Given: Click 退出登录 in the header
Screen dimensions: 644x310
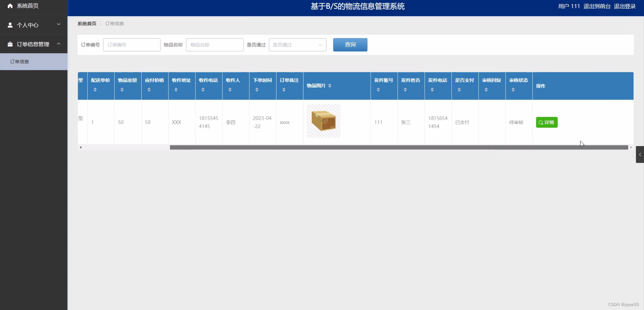Looking at the screenshot, I should (625, 6).
